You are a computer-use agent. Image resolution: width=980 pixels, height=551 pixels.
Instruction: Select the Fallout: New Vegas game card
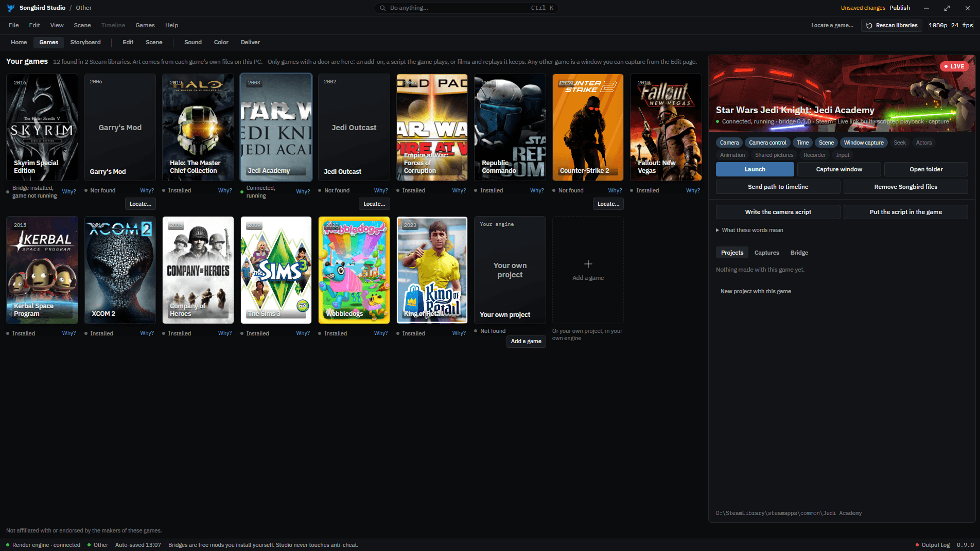click(666, 127)
